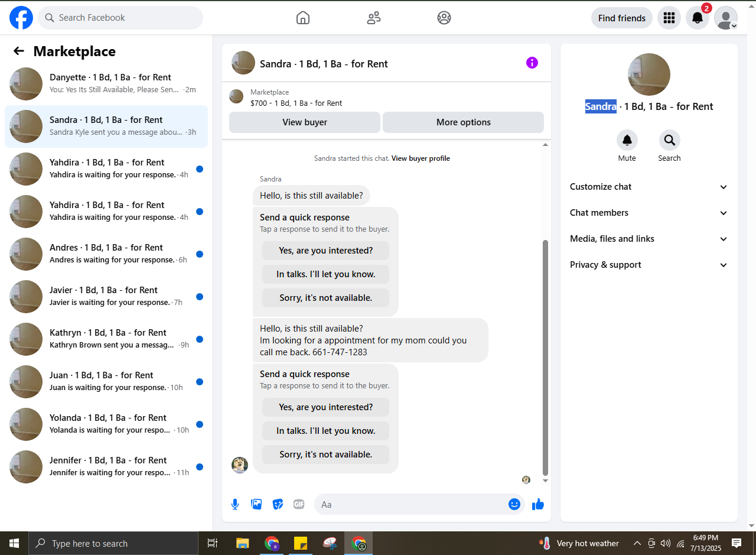The image size is (756, 555).
Task: Click the Find friends button
Action: (x=622, y=18)
